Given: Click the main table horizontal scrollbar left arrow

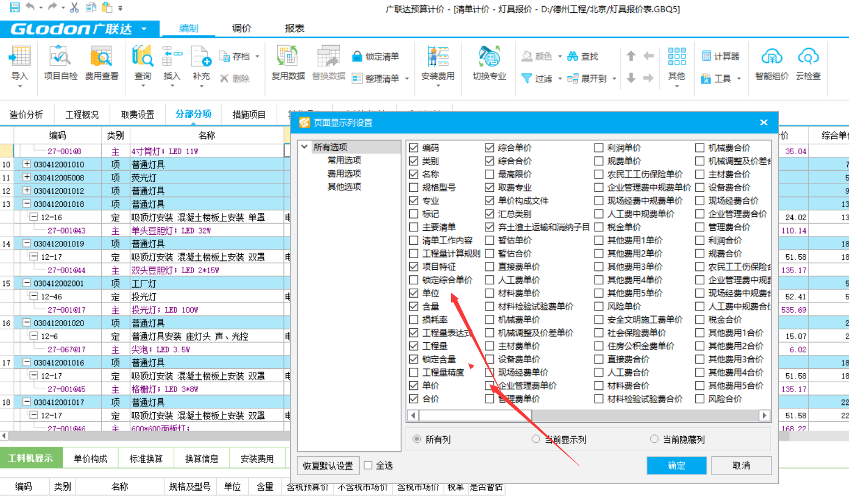Looking at the screenshot, I should [4, 436].
